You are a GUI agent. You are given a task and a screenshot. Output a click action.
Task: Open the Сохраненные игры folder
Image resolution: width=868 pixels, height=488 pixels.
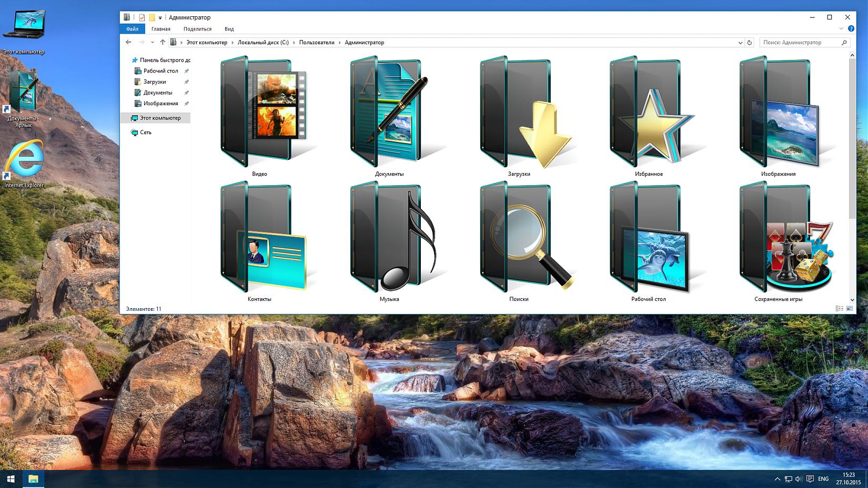tap(778, 238)
